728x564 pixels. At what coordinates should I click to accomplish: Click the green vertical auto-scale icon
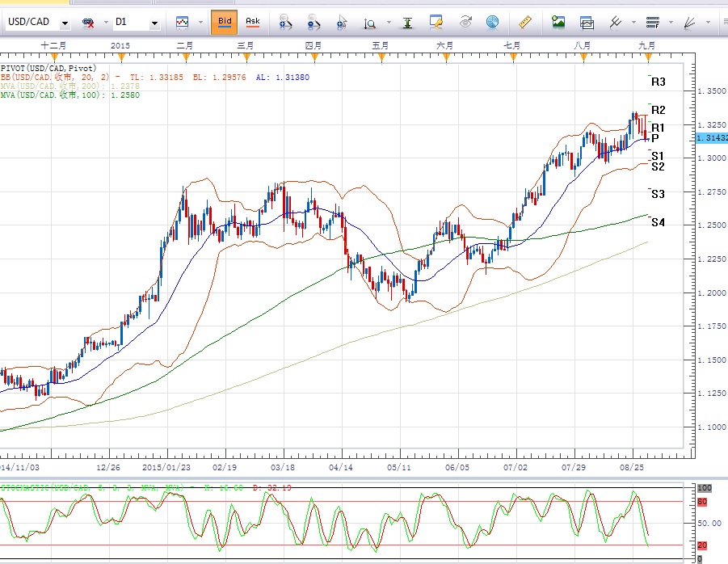tap(407, 23)
